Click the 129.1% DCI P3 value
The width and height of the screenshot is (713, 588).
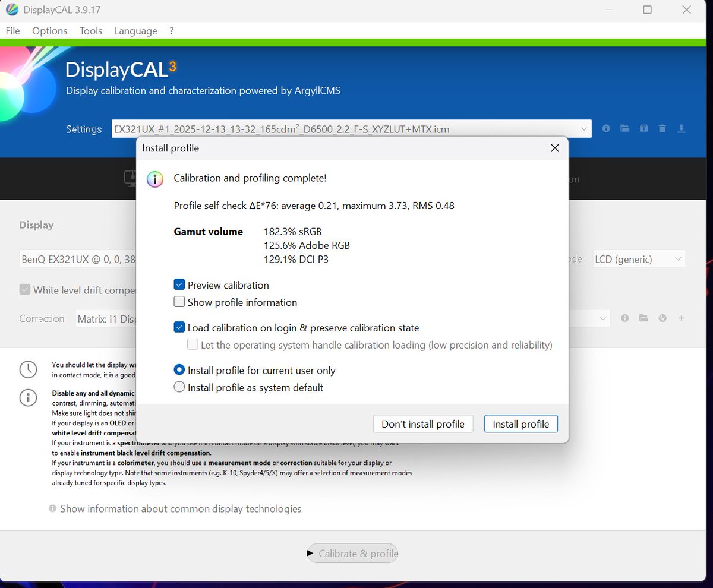click(x=295, y=259)
